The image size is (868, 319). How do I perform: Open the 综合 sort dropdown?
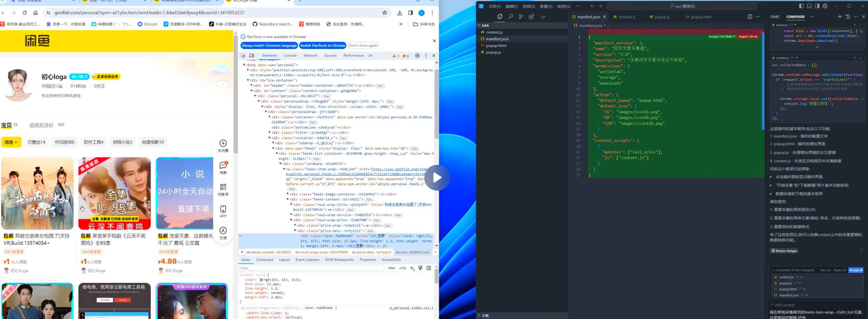[11, 142]
